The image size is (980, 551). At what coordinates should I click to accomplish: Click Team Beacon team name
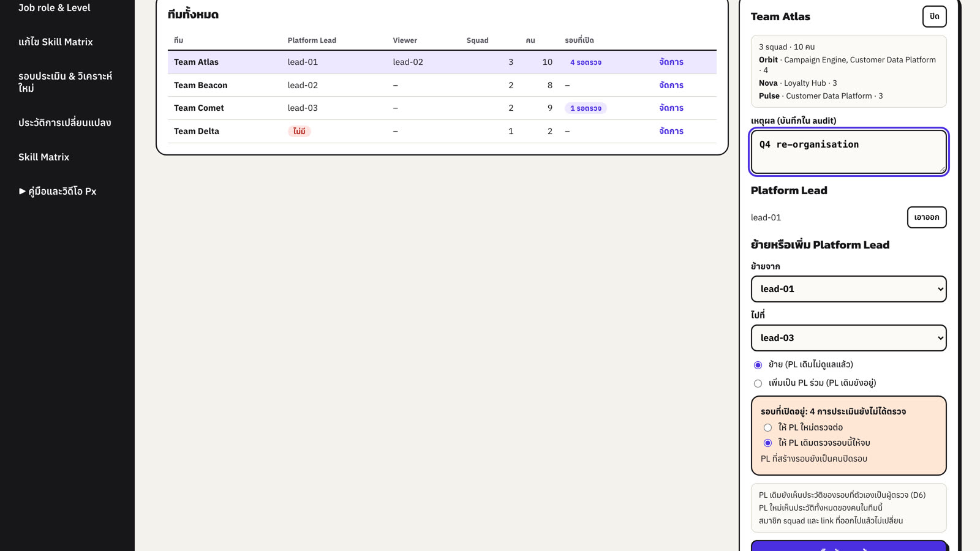point(200,85)
